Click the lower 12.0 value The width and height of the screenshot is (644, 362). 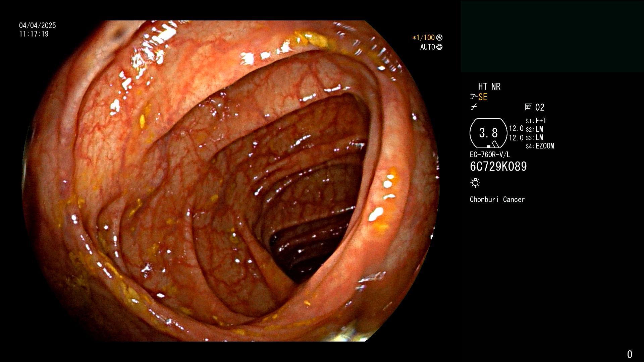[x=516, y=138]
